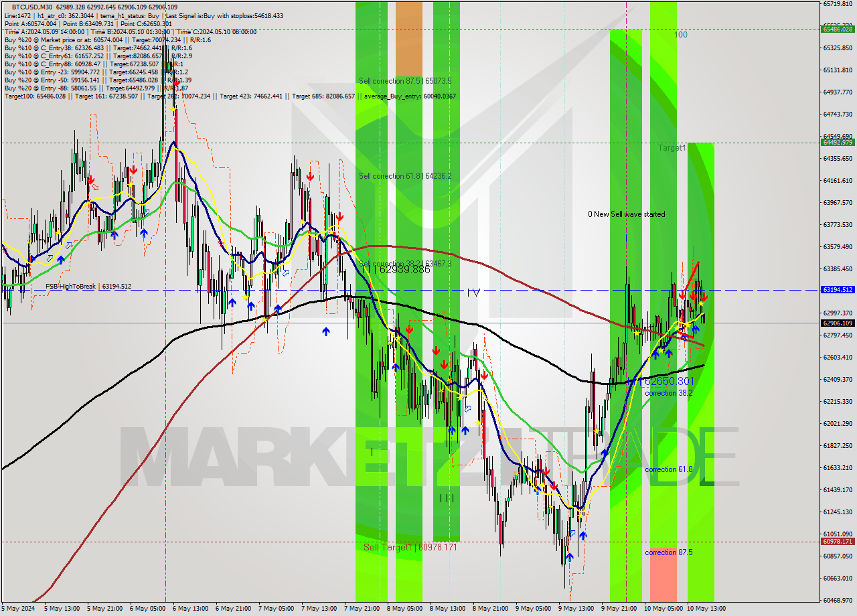Click the 64161.485 price axis value

pyautogui.click(x=837, y=180)
